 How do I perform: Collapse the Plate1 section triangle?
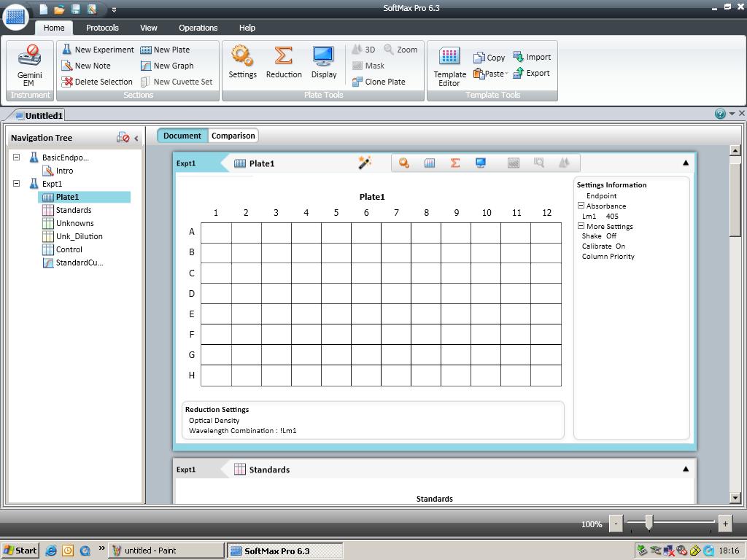(x=686, y=163)
